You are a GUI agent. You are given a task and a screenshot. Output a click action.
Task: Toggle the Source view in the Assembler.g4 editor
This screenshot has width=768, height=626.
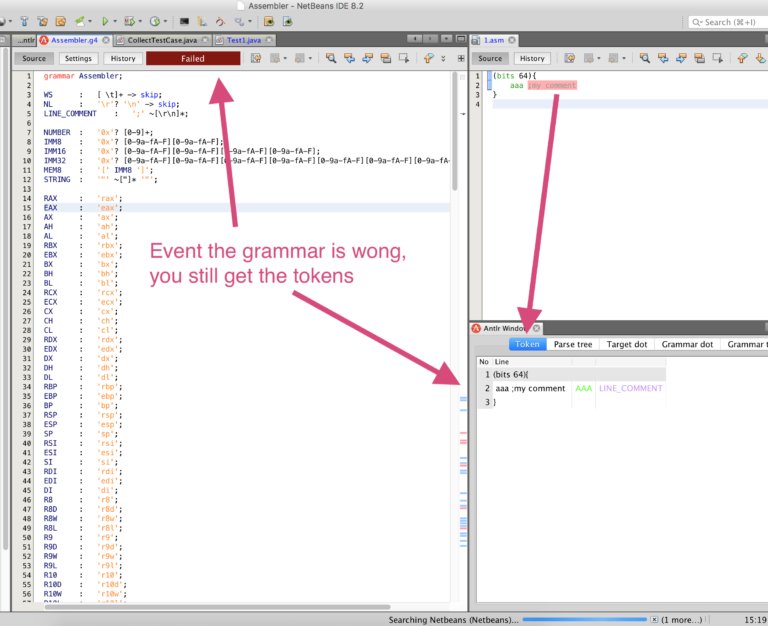click(34, 58)
